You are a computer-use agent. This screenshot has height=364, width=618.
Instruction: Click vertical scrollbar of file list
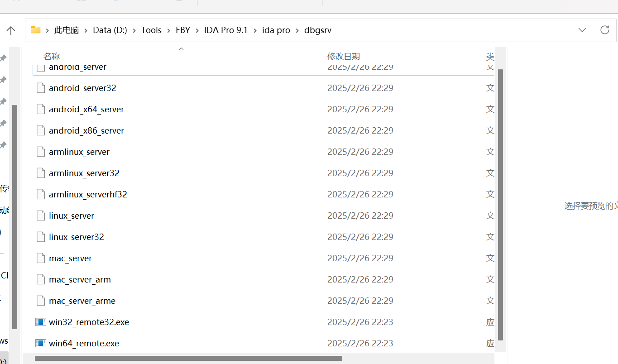[500, 205]
